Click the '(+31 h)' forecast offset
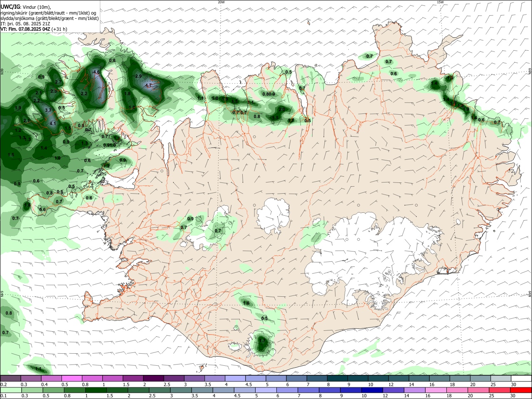 point(59,29)
